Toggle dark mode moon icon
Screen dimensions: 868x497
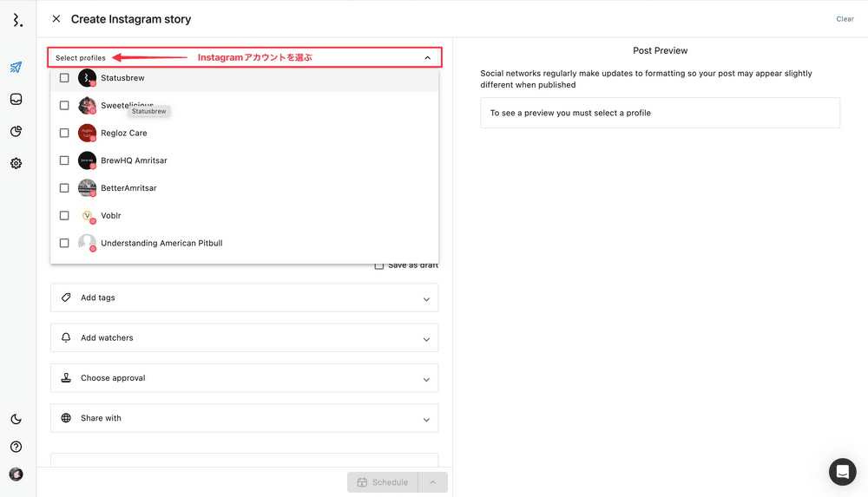pyautogui.click(x=16, y=419)
